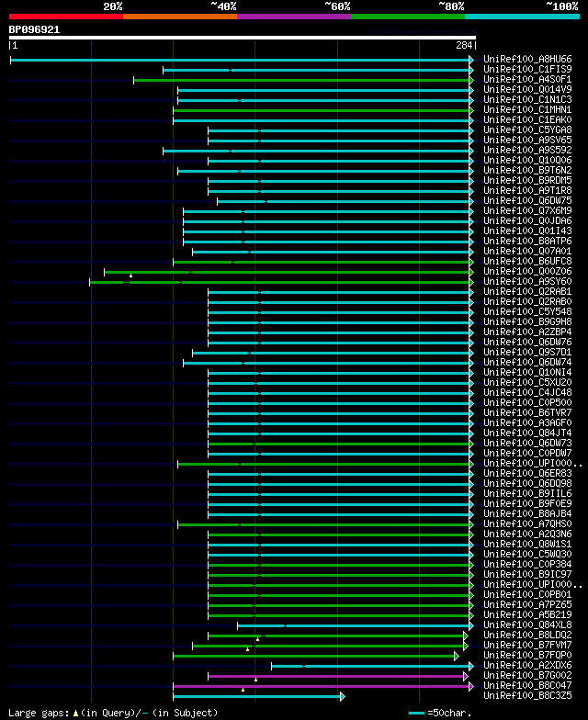Open hit UniRef100_C1N1C3
Screen dimensions: 588x720
pyautogui.click(x=527, y=99)
